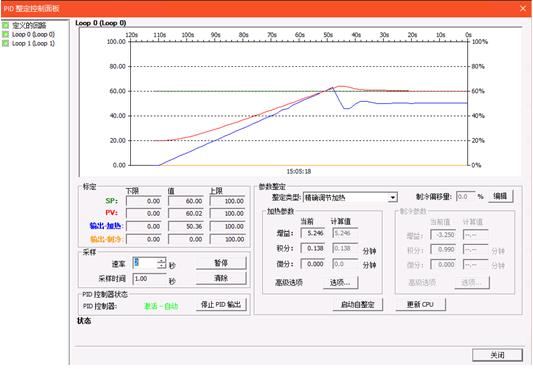The height and width of the screenshot is (369, 533).
Task: Click the PV 下限 field 0.00
Action: [144, 213]
